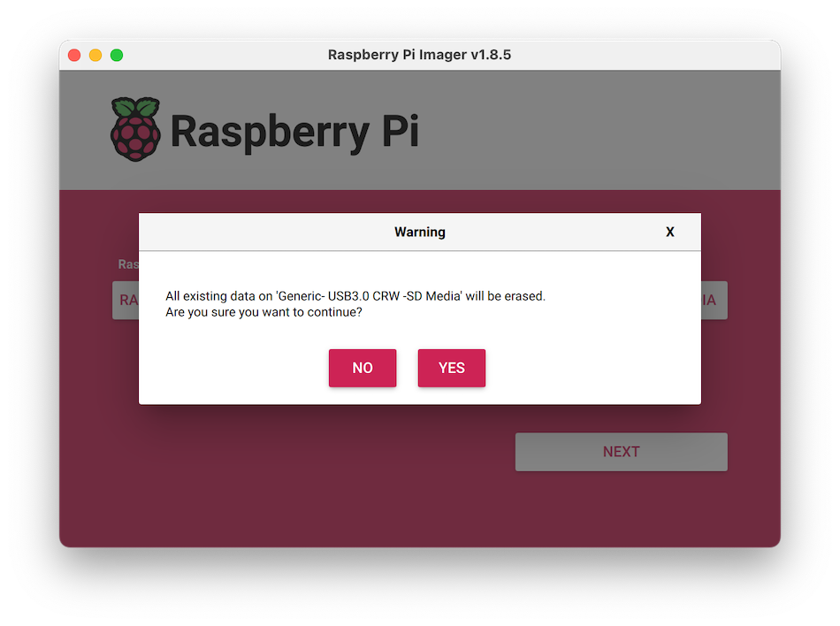Image resolution: width=840 pixels, height=626 pixels.
Task: Click 'Are you sure you want to continue?' text
Action: click(x=263, y=312)
